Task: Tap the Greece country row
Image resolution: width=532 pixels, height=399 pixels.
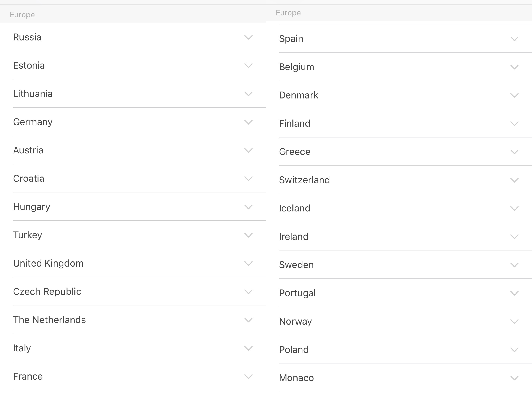Action: click(x=295, y=152)
